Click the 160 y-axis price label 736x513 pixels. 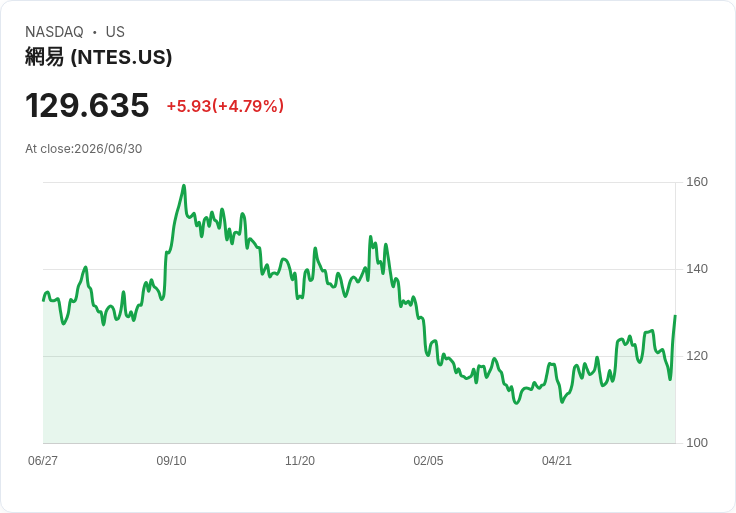coord(697,182)
